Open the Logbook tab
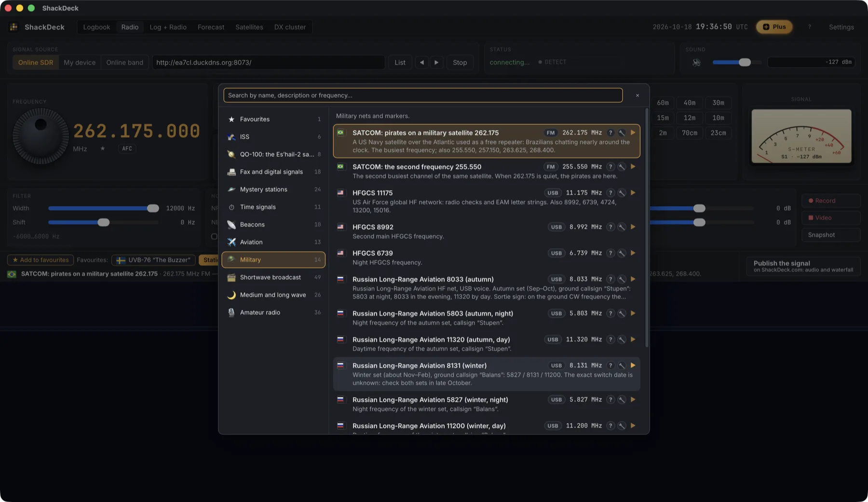The height and width of the screenshot is (502, 868). [96, 27]
